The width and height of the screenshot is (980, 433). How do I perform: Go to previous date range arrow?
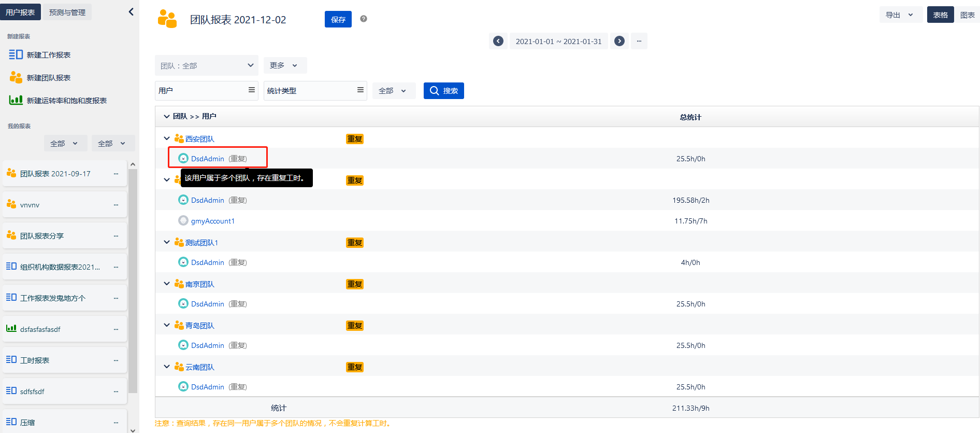(498, 41)
